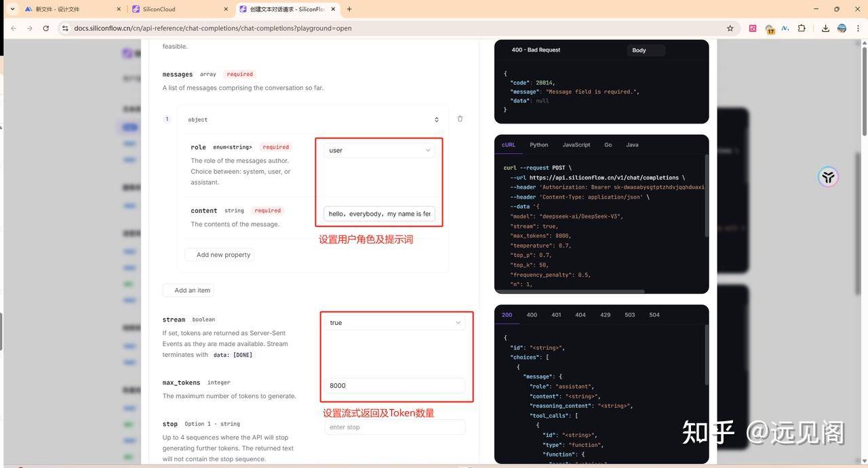Click the floating round assistant icon
Viewport: 868px width, 468px height.
pos(828,177)
